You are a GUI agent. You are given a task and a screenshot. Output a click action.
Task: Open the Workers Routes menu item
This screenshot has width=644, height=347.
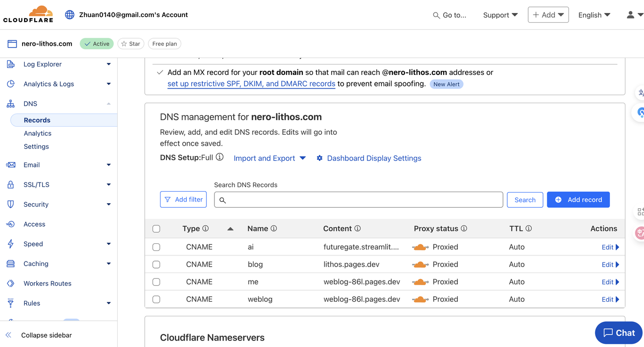47,284
